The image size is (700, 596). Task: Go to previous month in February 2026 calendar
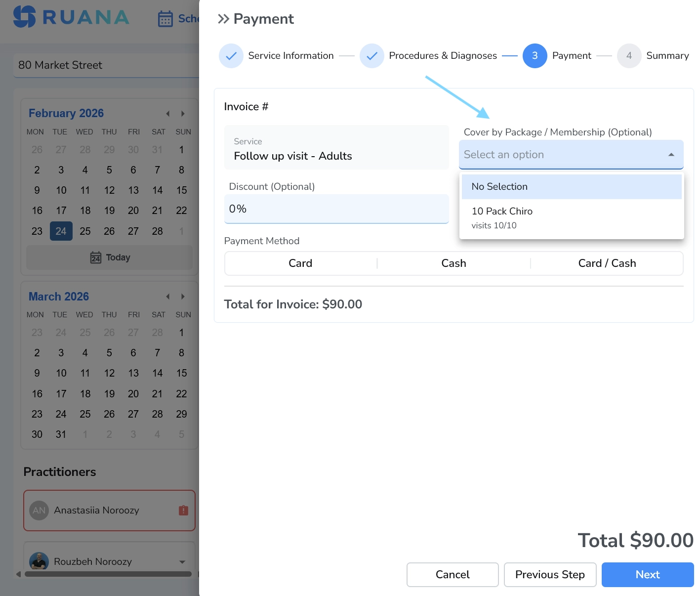pyautogui.click(x=168, y=114)
